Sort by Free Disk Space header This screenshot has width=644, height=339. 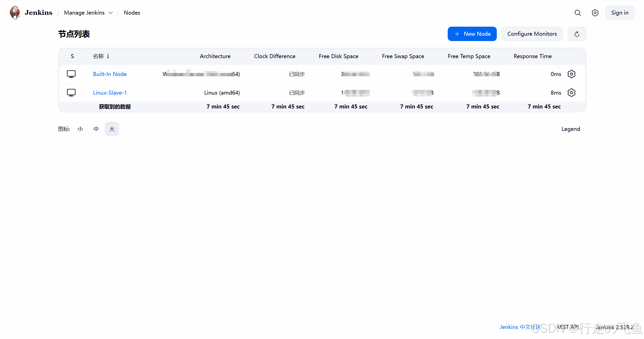pos(338,56)
